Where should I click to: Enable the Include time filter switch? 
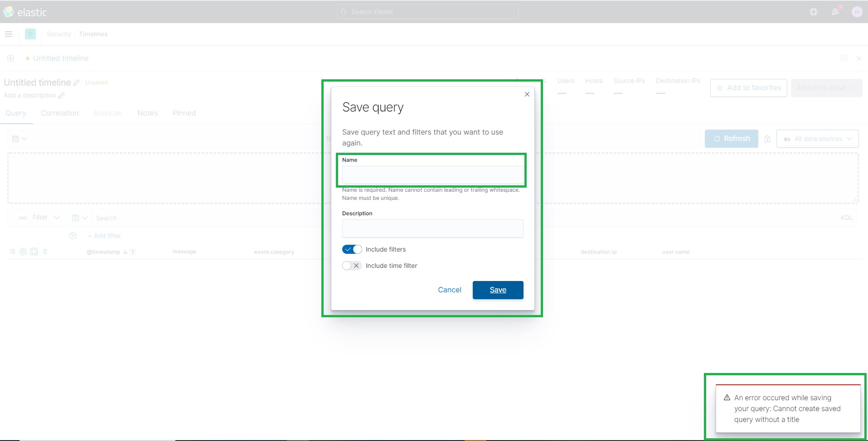(x=352, y=266)
